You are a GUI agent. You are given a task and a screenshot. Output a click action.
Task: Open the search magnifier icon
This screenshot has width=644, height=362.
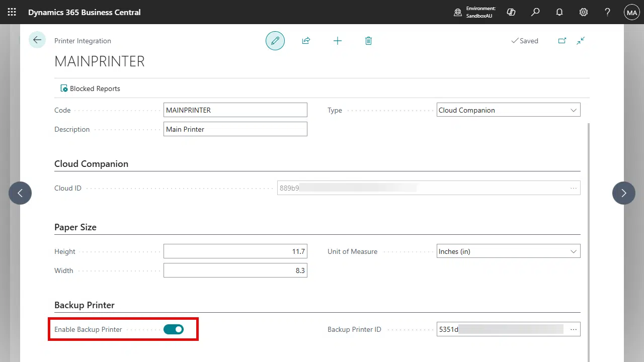[x=535, y=12]
